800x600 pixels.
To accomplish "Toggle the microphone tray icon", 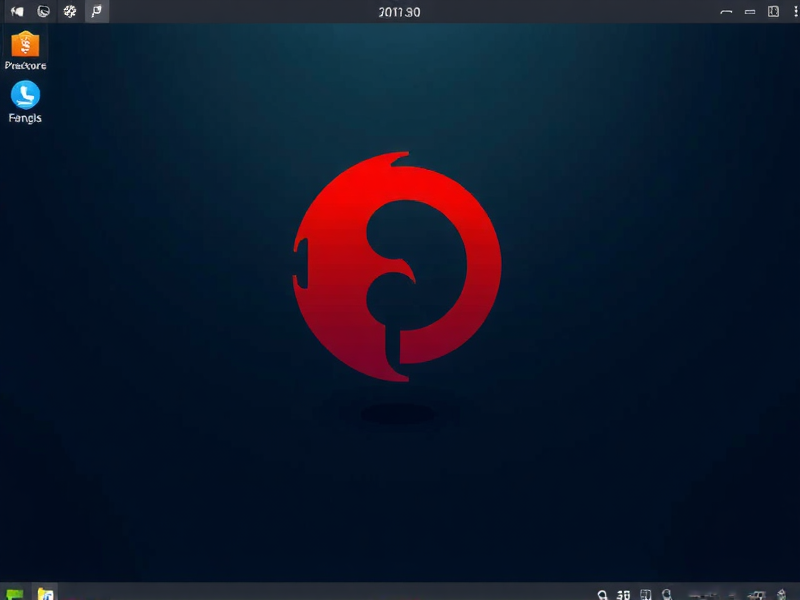I will [x=665, y=593].
